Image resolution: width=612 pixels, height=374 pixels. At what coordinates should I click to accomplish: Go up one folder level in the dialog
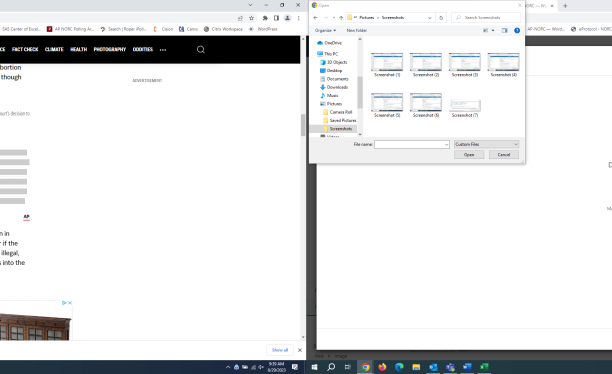pos(341,18)
